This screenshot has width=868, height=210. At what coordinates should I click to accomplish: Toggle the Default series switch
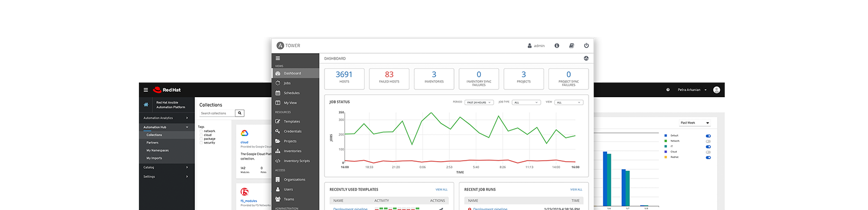pyautogui.click(x=708, y=136)
